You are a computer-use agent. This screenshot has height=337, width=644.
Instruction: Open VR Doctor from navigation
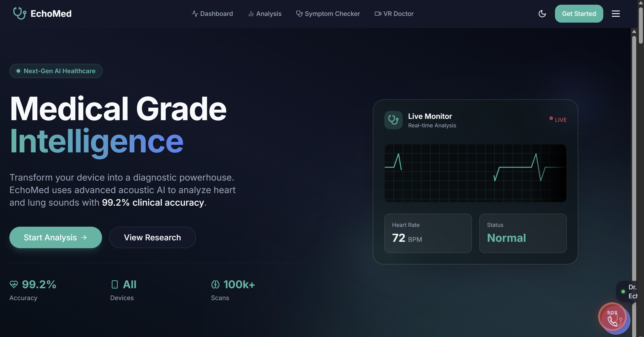click(394, 14)
